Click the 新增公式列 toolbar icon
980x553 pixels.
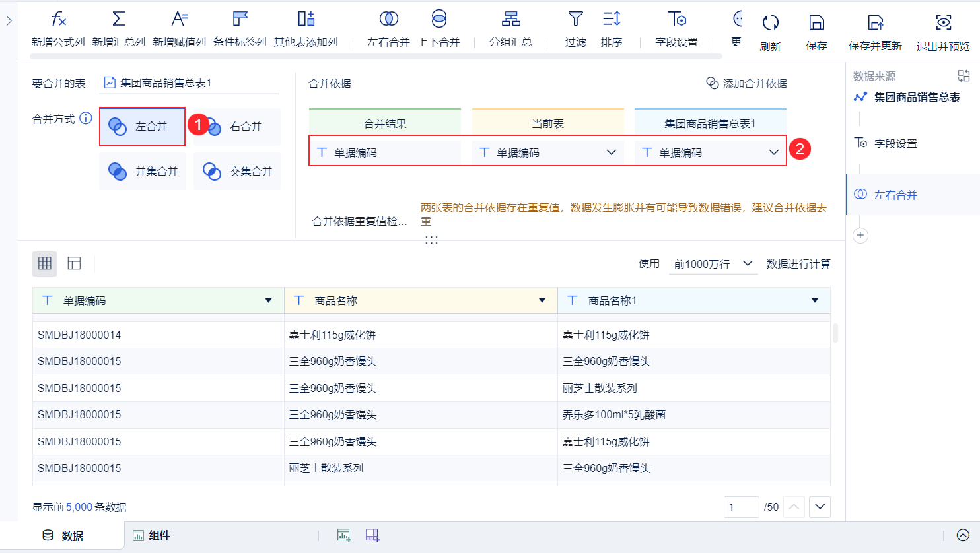point(58,29)
